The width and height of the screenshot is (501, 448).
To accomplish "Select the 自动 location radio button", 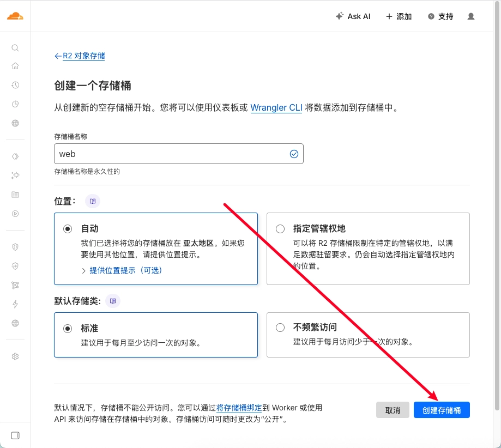I will click(68, 229).
